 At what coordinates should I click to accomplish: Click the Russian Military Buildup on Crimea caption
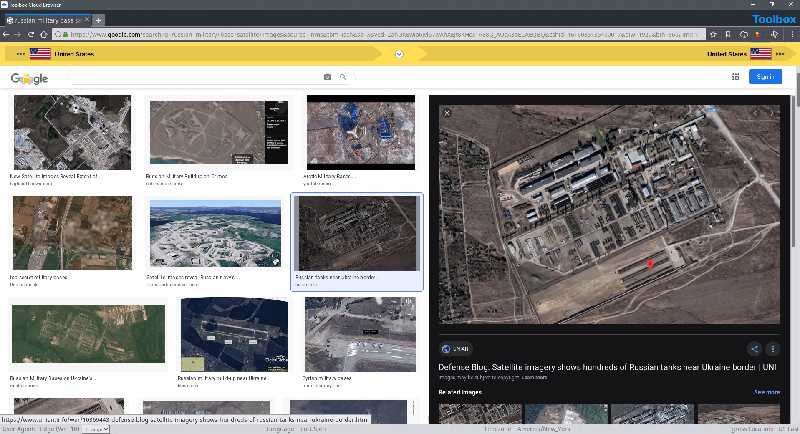point(186,176)
